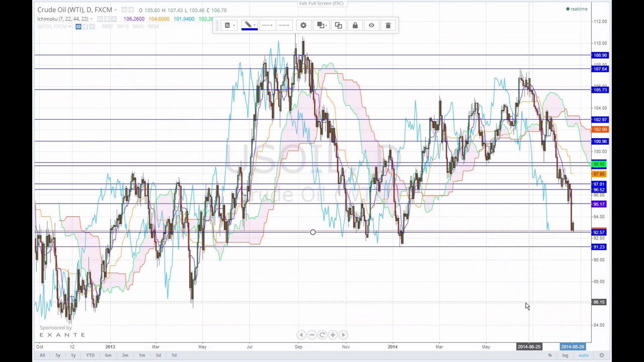644x362 pixels.
Task: Click the 100.96 price line label
Action: pos(600,141)
